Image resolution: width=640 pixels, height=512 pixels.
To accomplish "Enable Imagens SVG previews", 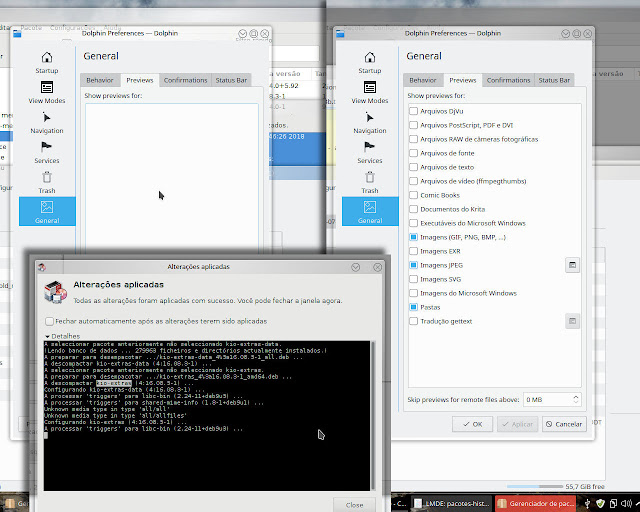I will (x=413, y=279).
